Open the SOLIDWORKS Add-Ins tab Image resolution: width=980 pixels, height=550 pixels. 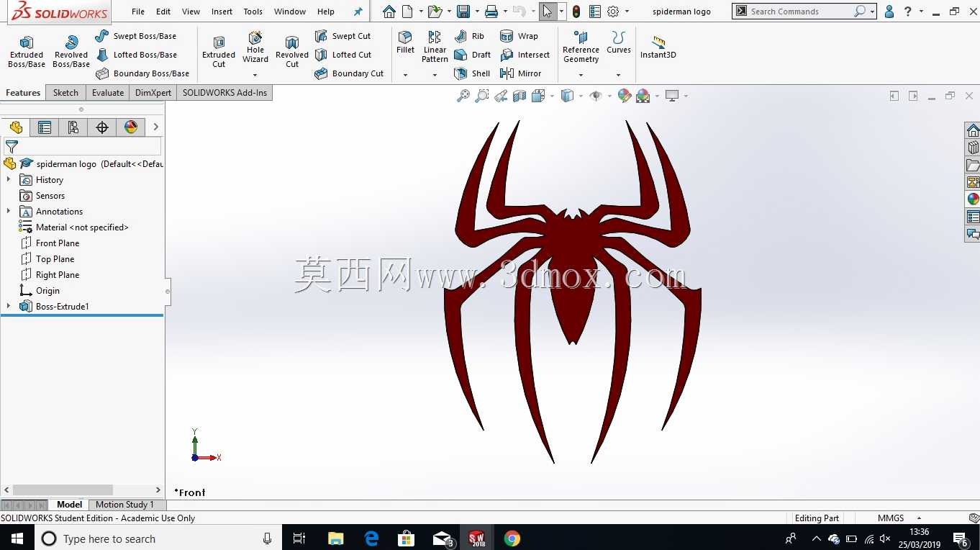[x=224, y=93]
